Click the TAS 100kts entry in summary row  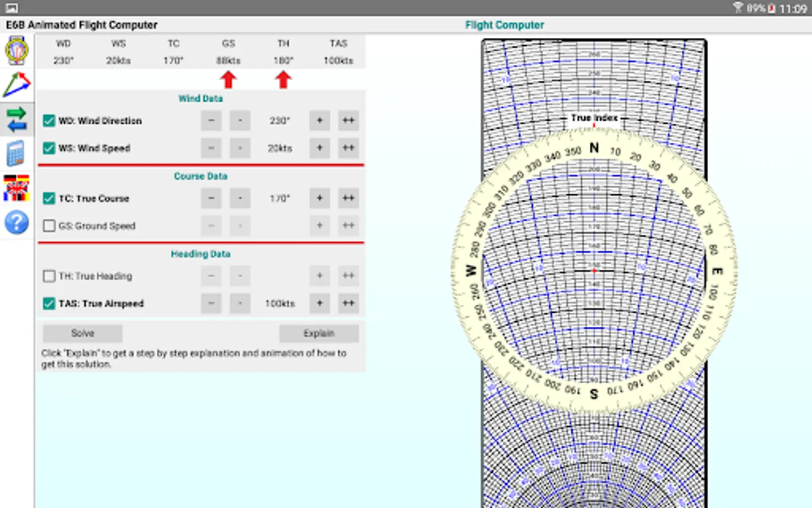[x=338, y=60]
